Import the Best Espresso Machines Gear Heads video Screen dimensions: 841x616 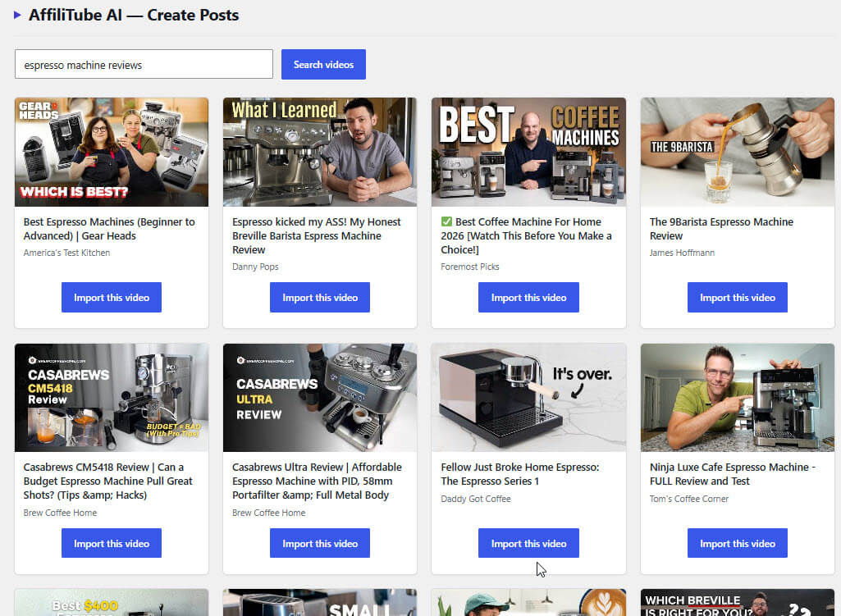(112, 298)
